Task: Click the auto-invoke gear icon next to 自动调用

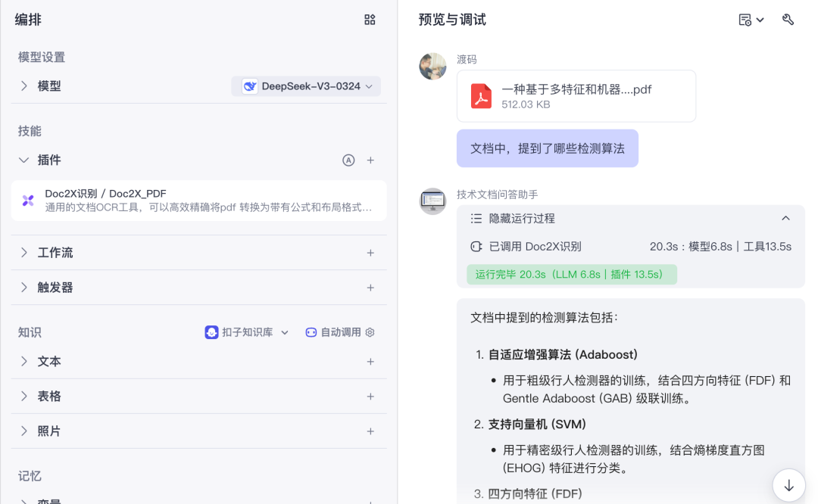Action: click(x=370, y=332)
